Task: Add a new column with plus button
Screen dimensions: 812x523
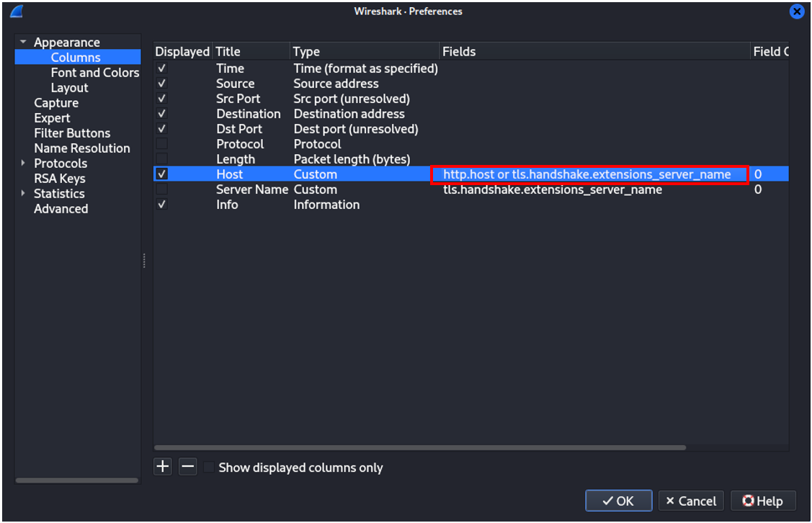Action: [163, 467]
